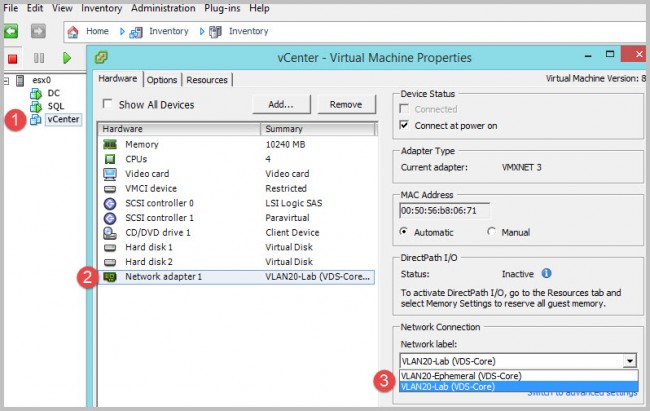Click the first Inventory breadcrumb icon
Viewport: 650px width, 411px height.
click(x=136, y=32)
